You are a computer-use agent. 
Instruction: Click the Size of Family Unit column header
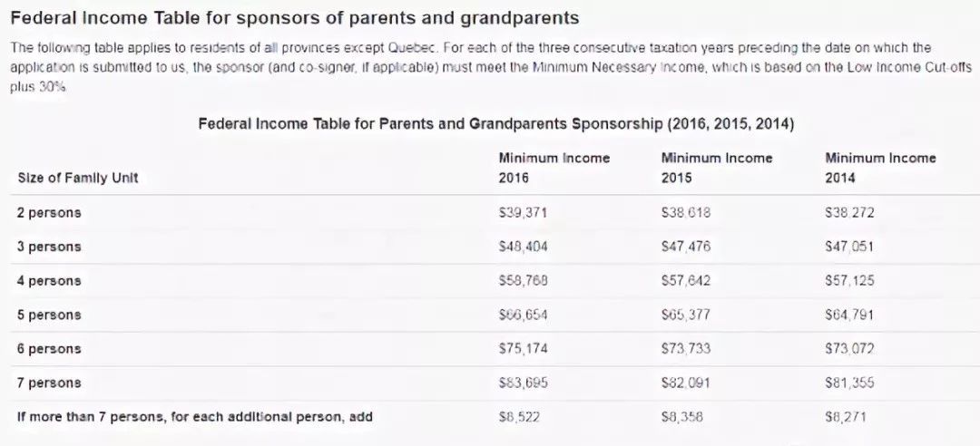point(78,179)
